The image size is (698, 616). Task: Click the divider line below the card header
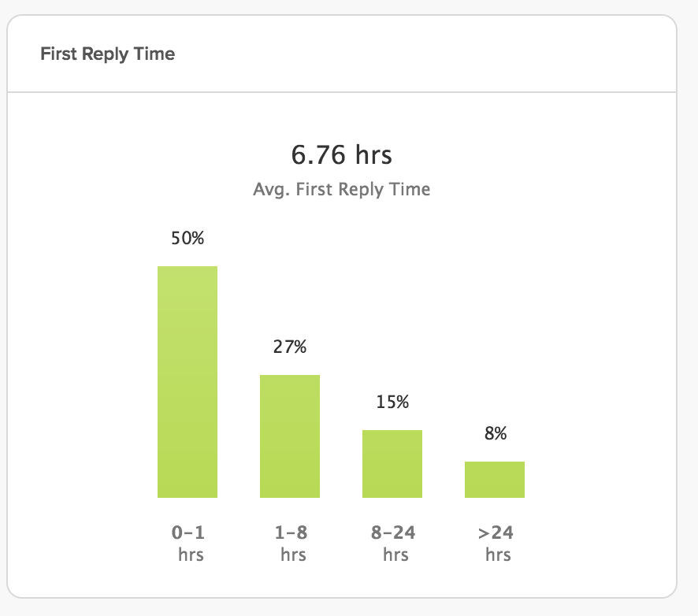click(x=341, y=92)
